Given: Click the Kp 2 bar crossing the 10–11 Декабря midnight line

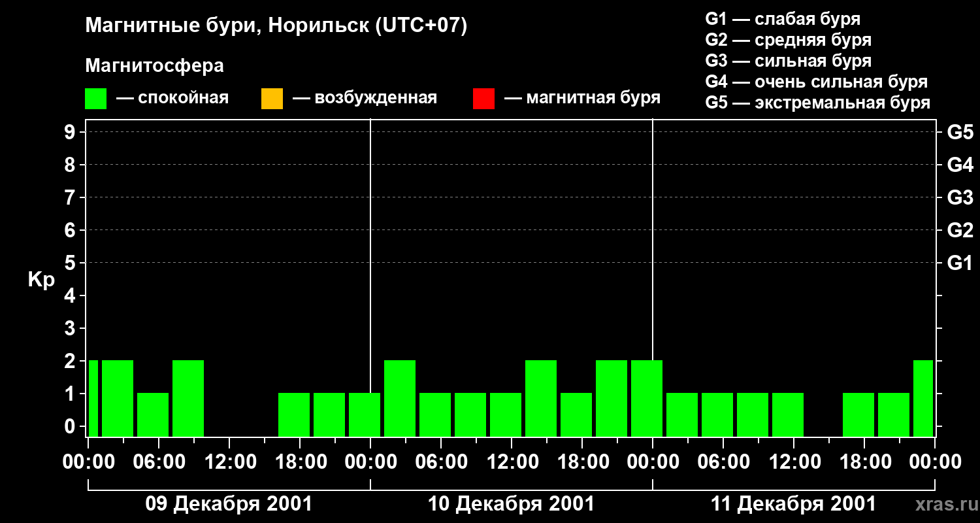Looking at the screenshot, I should (x=647, y=398).
